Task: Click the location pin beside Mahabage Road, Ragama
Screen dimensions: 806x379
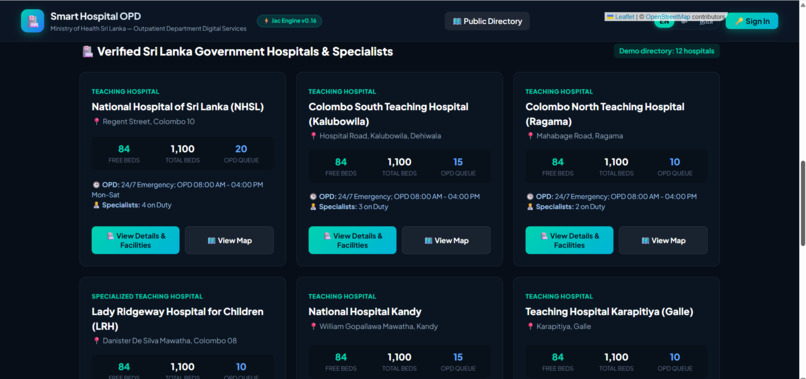Action: click(530, 136)
